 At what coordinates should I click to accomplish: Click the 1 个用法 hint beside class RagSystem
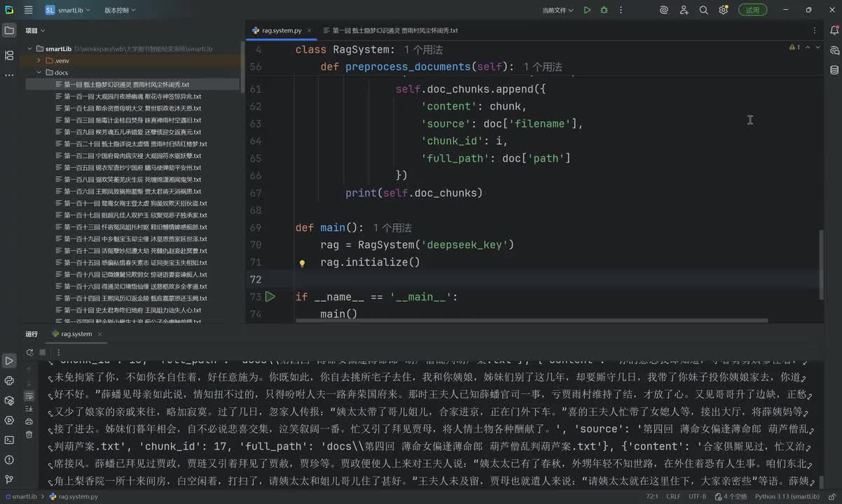[x=423, y=50]
